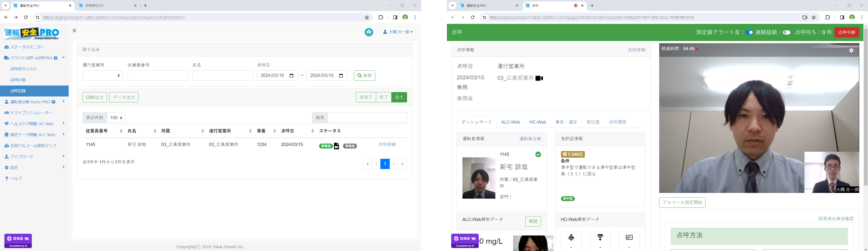Select the ステータスモニター sidebar icon
This screenshot has height=251, width=868.
[x=7, y=47]
